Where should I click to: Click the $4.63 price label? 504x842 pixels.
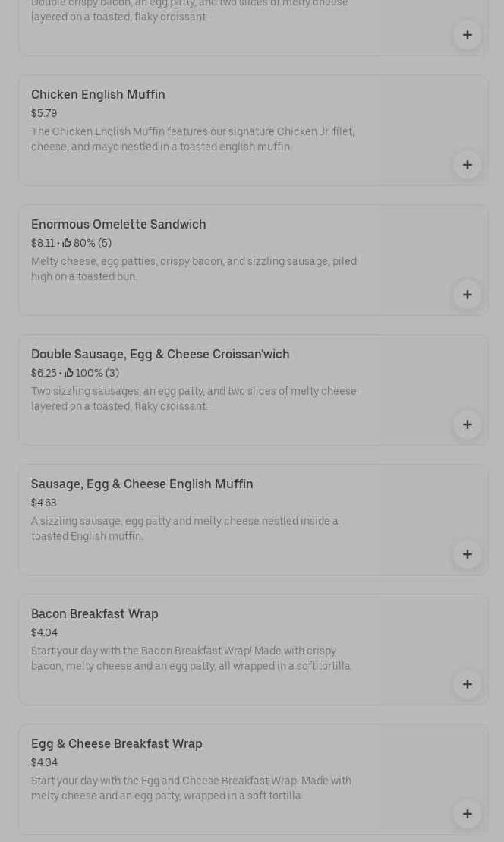pos(44,503)
